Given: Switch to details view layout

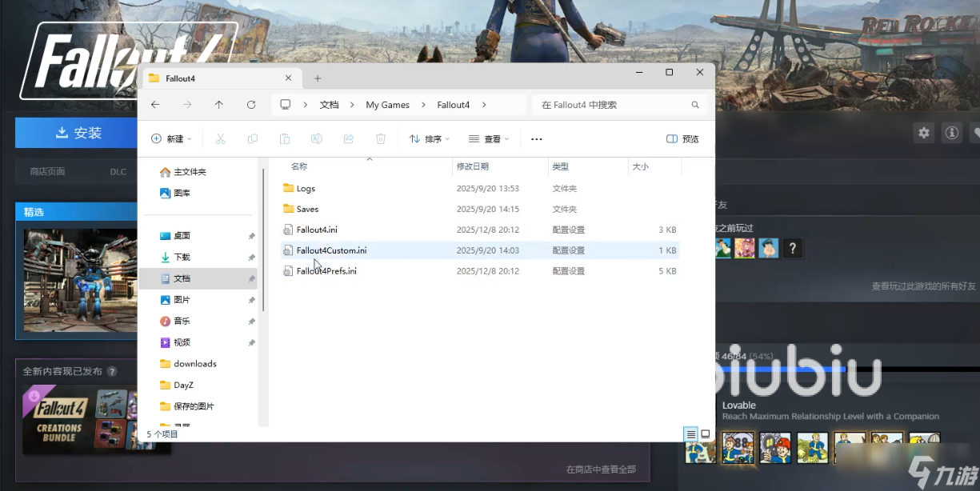Looking at the screenshot, I should pos(690,434).
